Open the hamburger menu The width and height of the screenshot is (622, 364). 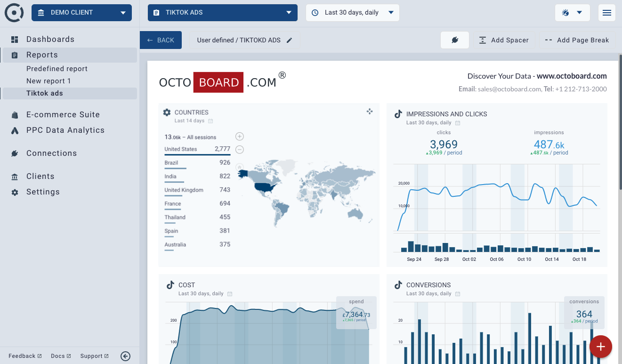[607, 13]
